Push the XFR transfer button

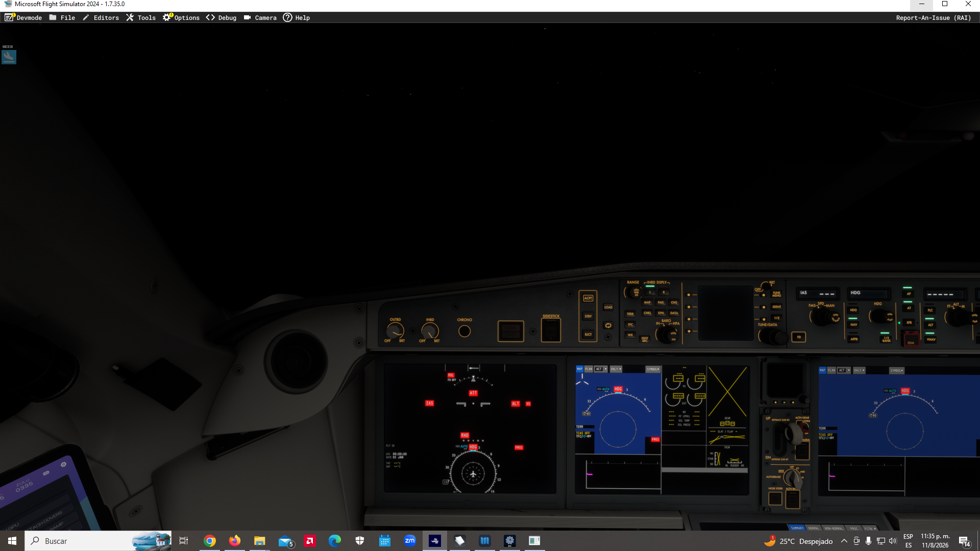click(x=909, y=322)
